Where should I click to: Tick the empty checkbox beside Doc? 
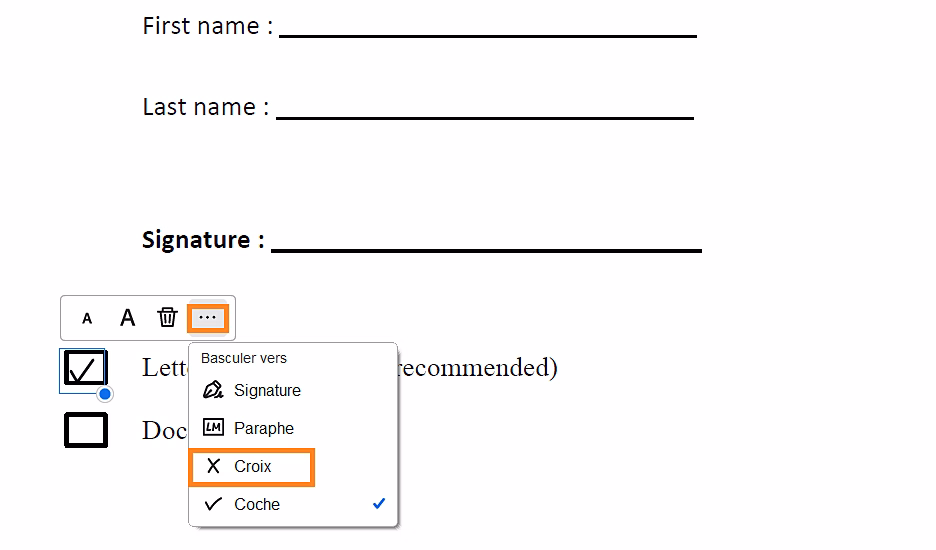click(86, 430)
